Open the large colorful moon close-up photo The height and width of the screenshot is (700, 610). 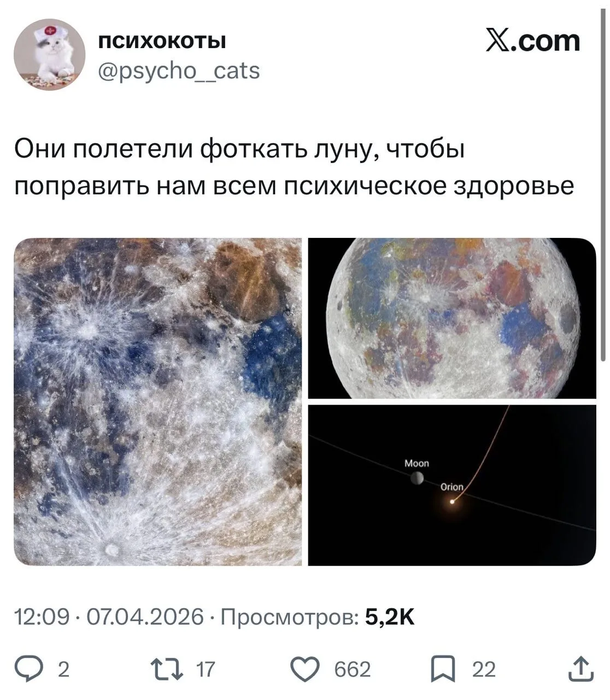click(x=157, y=401)
